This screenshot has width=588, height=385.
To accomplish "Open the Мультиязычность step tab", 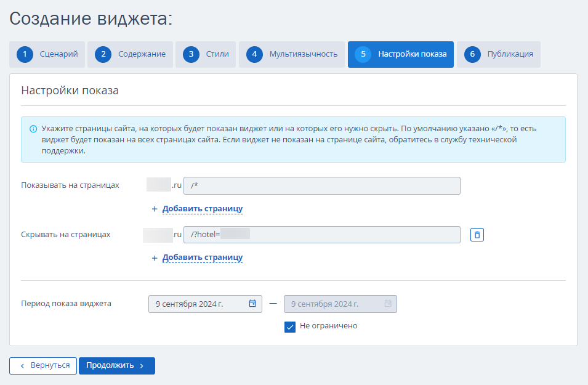I will (292, 54).
